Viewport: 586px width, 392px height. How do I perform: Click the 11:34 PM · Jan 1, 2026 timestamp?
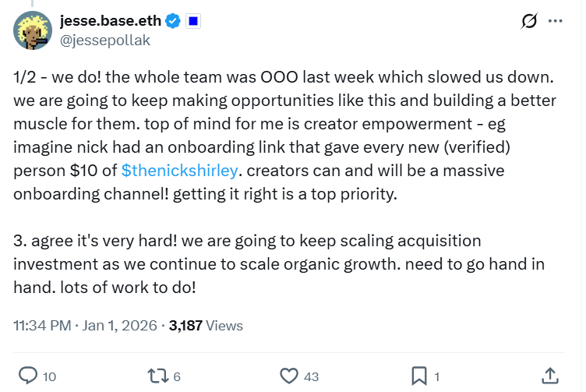(x=83, y=326)
